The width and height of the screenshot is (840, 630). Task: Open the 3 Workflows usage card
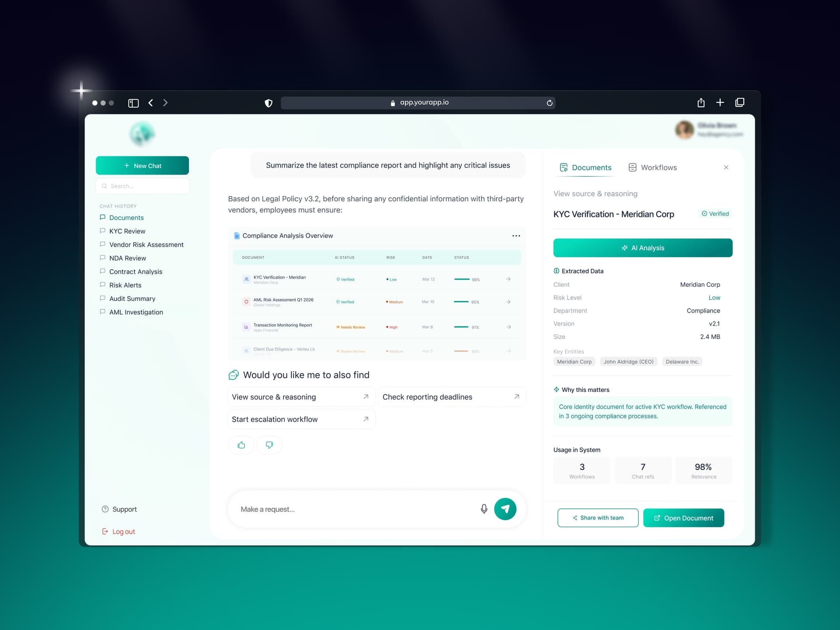pyautogui.click(x=582, y=470)
